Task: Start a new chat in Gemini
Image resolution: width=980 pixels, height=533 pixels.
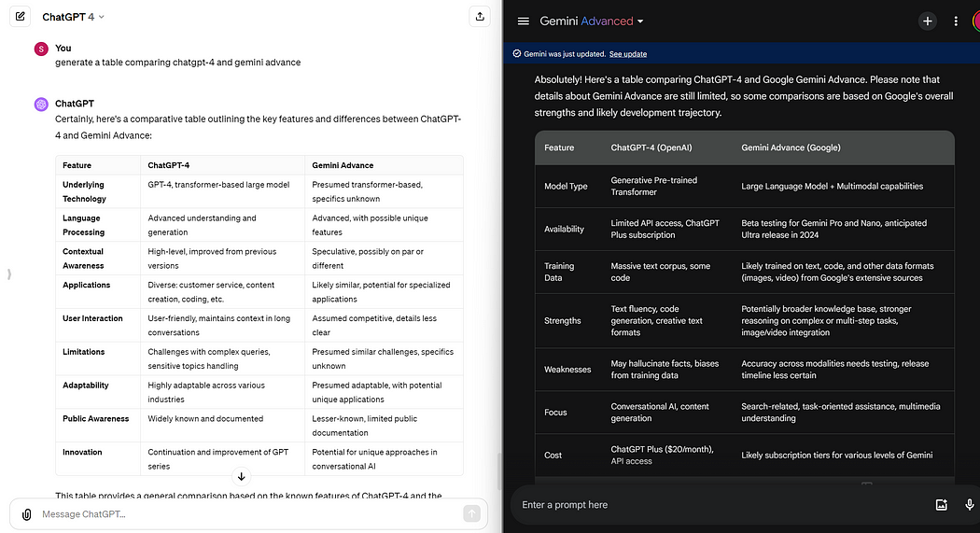Action: pyautogui.click(x=928, y=21)
